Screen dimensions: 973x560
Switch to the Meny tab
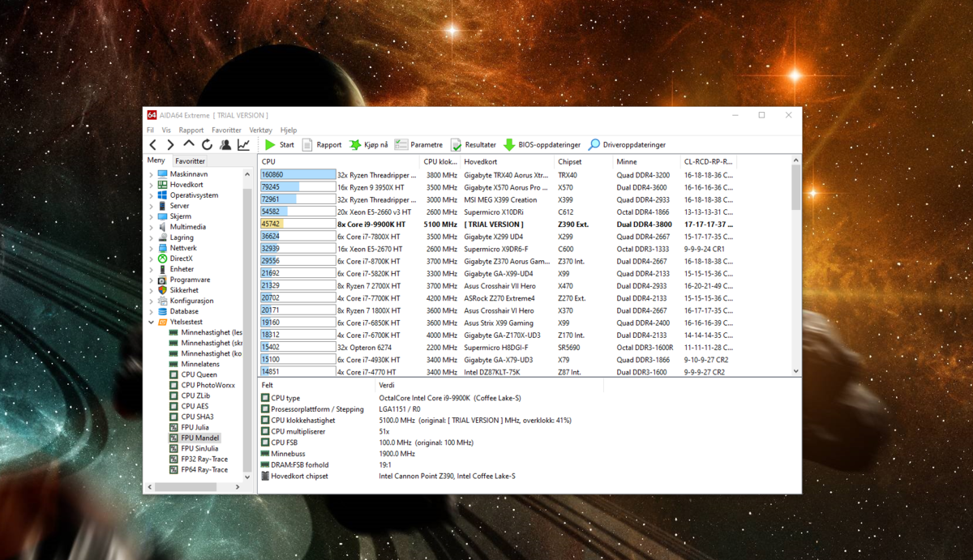point(156,160)
